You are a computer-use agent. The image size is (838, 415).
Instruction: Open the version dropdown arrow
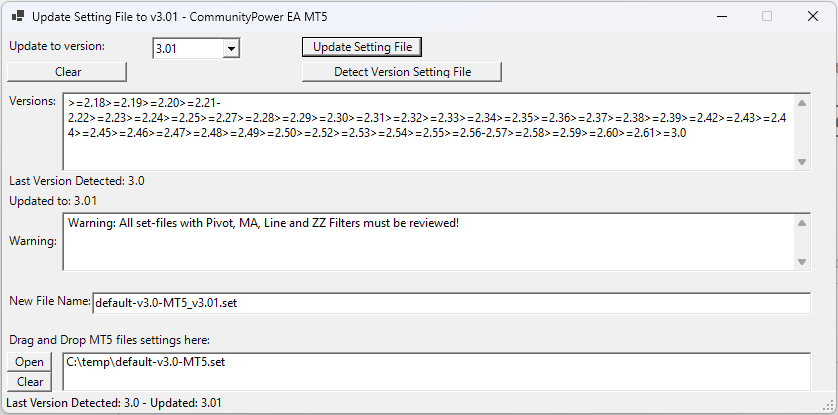[x=231, y=49]
